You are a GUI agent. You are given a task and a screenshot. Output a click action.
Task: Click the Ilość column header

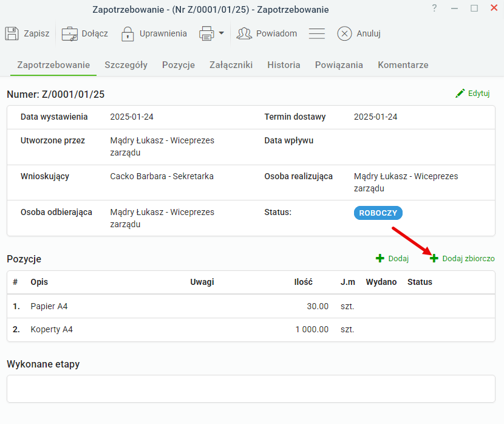coord(303,282)
